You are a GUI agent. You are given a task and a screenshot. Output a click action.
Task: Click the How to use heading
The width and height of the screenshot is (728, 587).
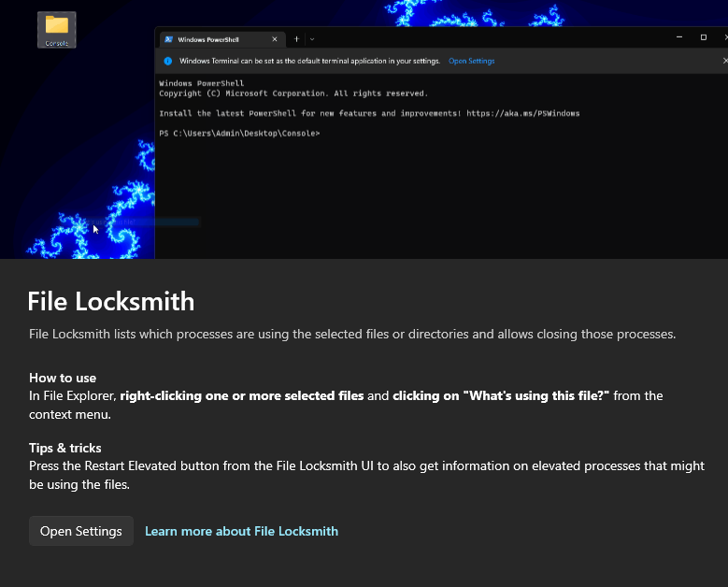(63, 378)
